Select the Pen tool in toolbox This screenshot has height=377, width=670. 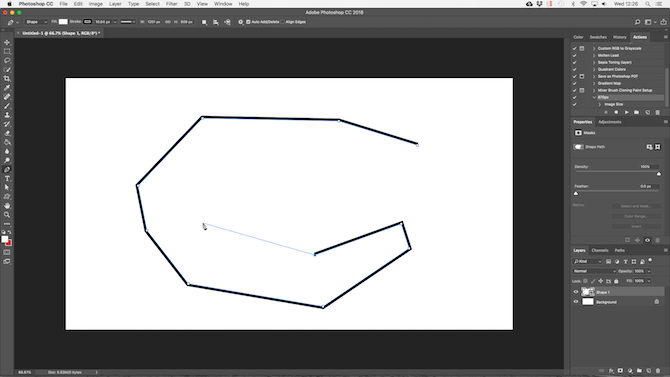7,170
